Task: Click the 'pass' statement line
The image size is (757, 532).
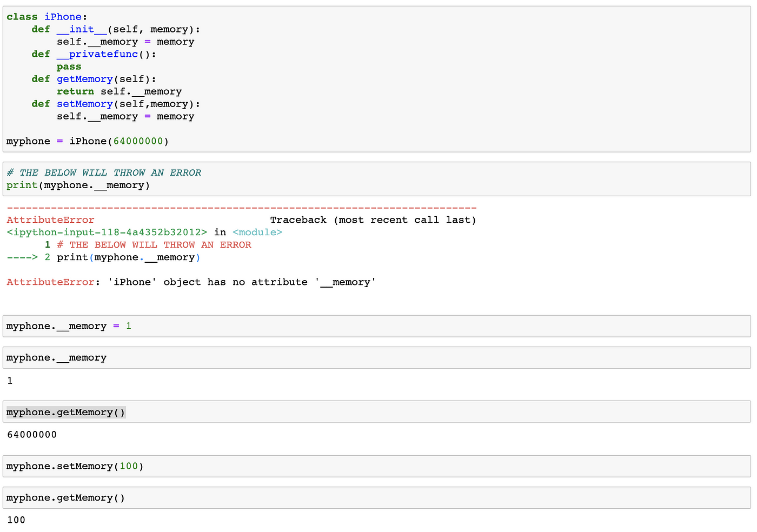Action: 69,66
